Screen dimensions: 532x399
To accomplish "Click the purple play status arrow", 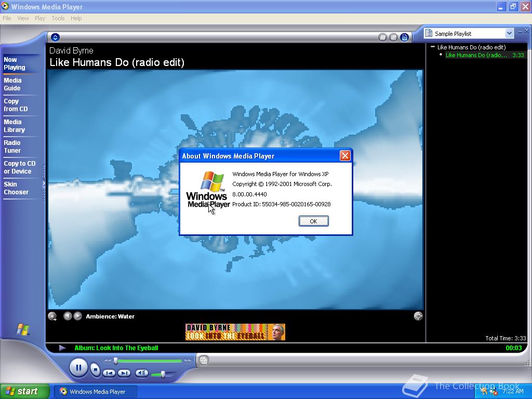I will pyautogui.click(x=62, y=348).
